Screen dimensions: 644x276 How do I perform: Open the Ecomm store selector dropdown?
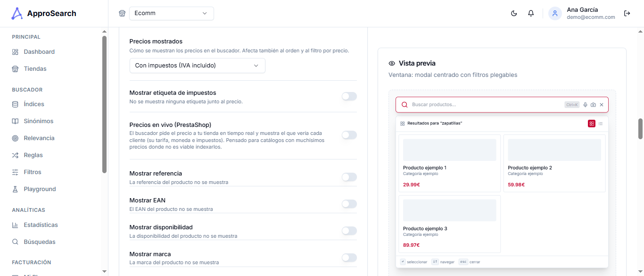172,13
